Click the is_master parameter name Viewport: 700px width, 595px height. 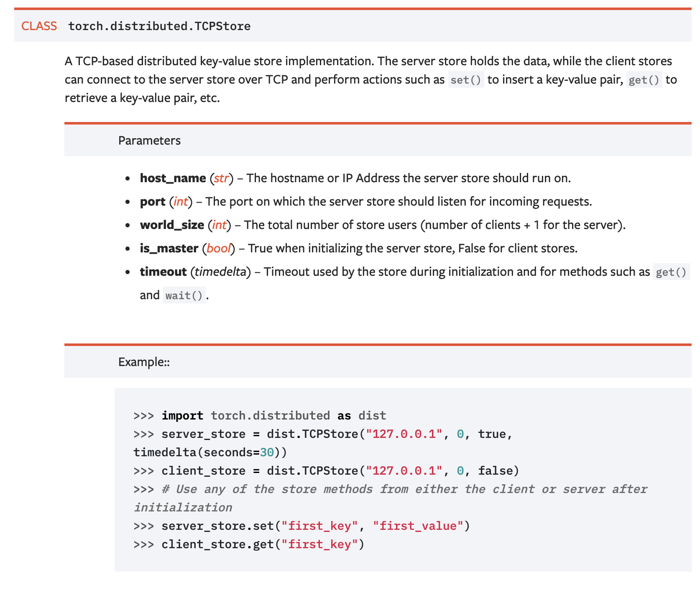coord(169,249)
